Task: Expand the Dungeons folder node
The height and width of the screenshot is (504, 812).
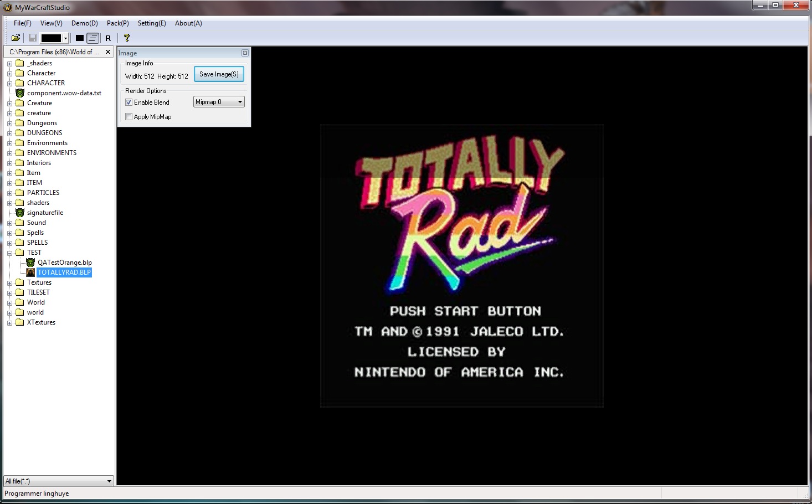Action: [10, 124]
